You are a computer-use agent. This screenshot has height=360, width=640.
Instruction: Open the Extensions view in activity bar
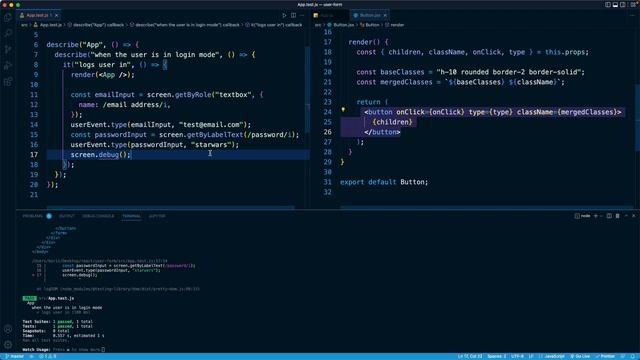pyautogui.click(x=8, y=82)
